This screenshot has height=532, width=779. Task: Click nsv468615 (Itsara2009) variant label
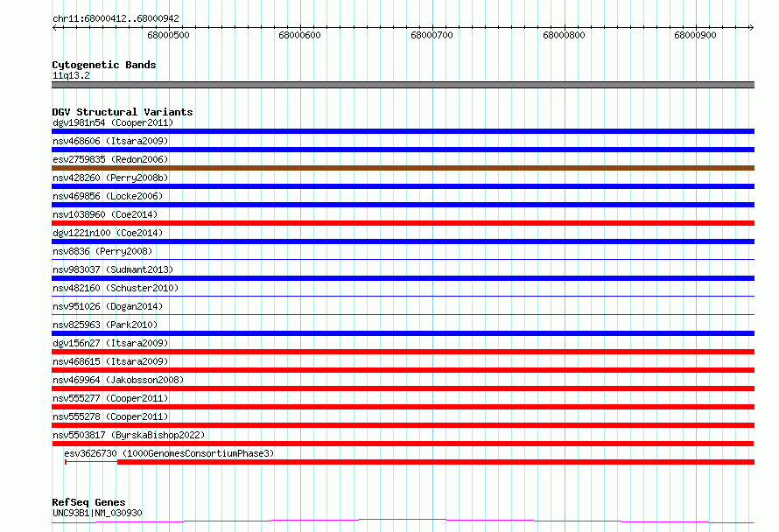pos(110,361)
